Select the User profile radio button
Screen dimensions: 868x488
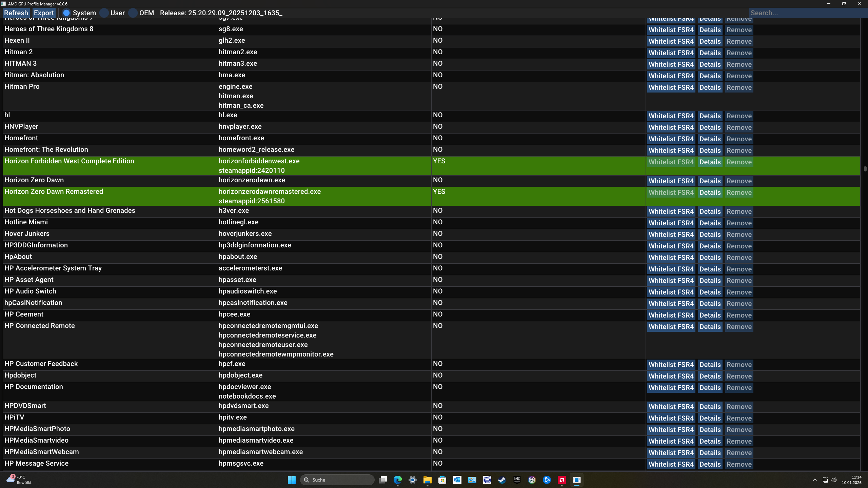coord(104,13)
